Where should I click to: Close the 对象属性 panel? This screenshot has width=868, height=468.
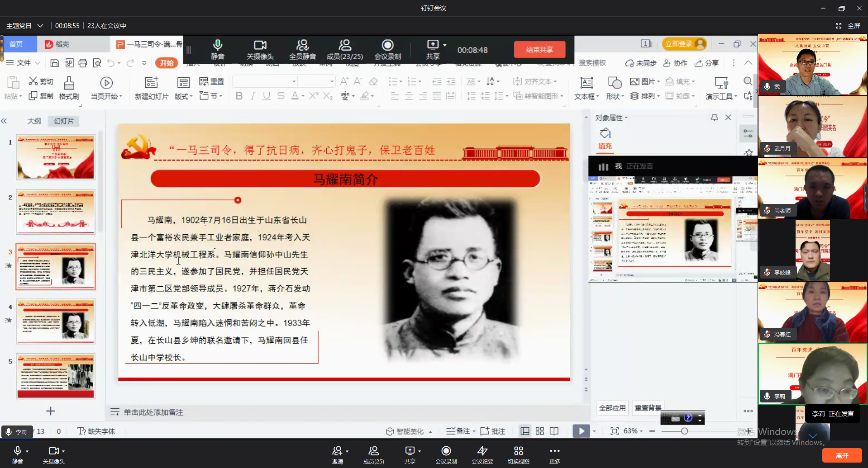pyautogui.click(x=728, y=117)
